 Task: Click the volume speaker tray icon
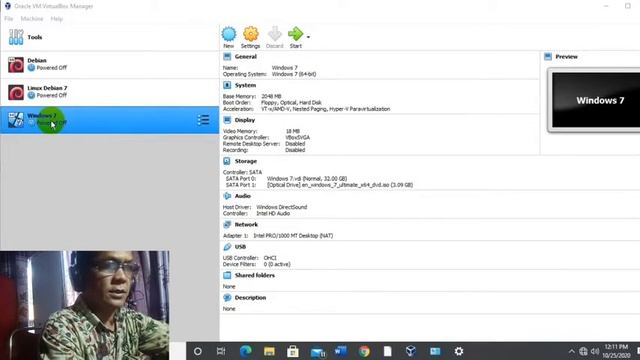[595, 351]
